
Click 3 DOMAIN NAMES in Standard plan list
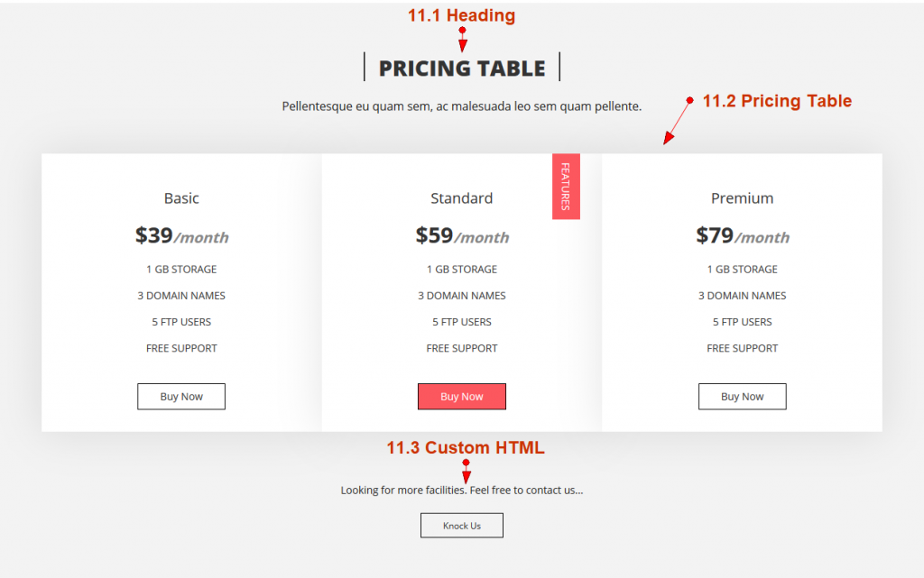tap(462, 295)
